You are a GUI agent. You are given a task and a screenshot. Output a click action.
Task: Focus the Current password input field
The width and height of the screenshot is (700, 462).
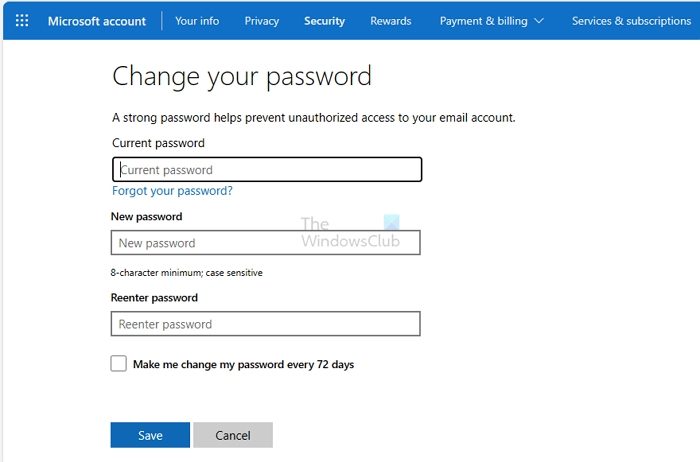(x=267, y=170)
